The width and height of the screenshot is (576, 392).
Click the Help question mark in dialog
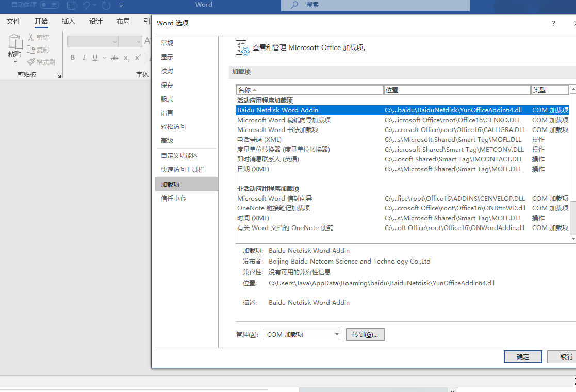point(553,24)
